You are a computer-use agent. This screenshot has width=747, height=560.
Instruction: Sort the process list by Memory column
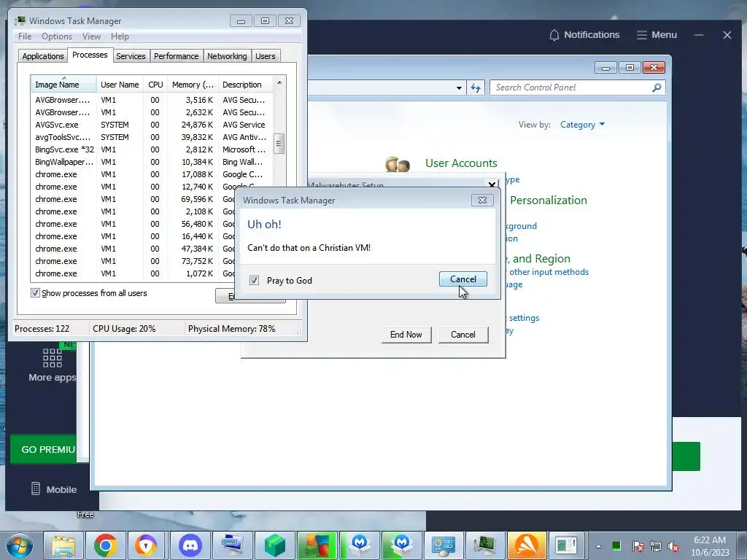click(193, 85)
